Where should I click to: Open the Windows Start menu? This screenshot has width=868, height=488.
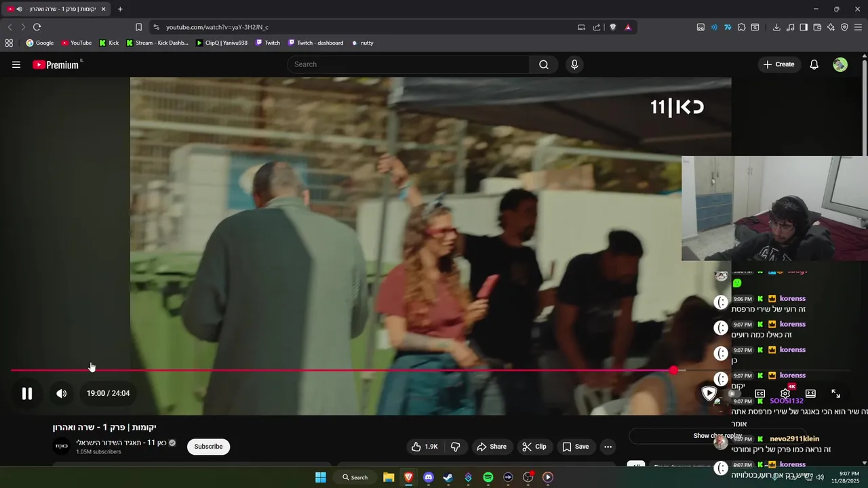point(321,477)
